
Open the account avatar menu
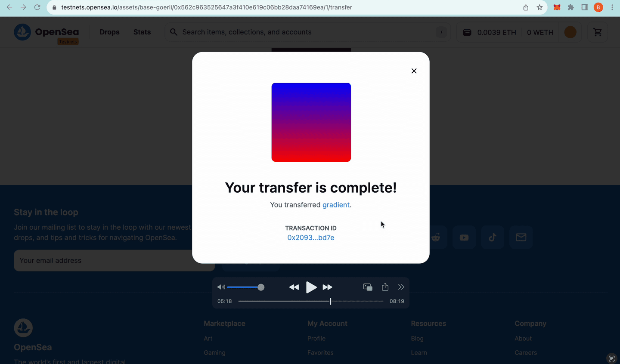tap(570, 32)
